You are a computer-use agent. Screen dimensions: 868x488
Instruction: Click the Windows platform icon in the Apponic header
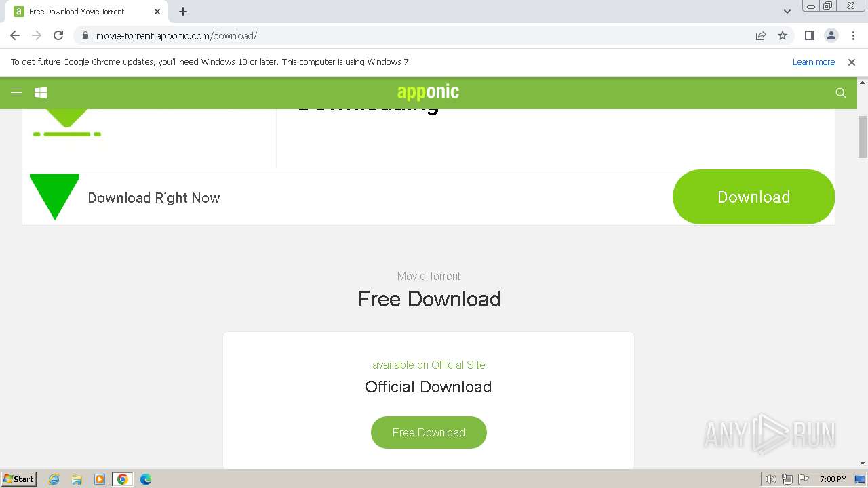click(41, 93)
